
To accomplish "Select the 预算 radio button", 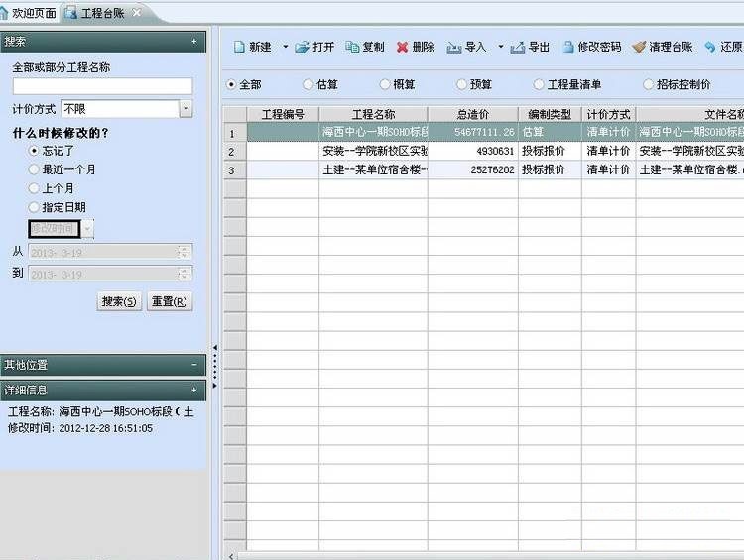I will click(x=461, y=85).
